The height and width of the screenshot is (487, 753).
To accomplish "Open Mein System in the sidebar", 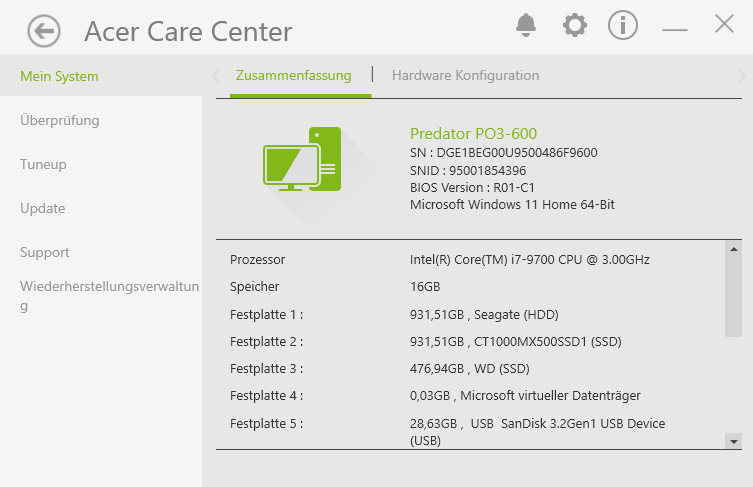I will 60,76.
